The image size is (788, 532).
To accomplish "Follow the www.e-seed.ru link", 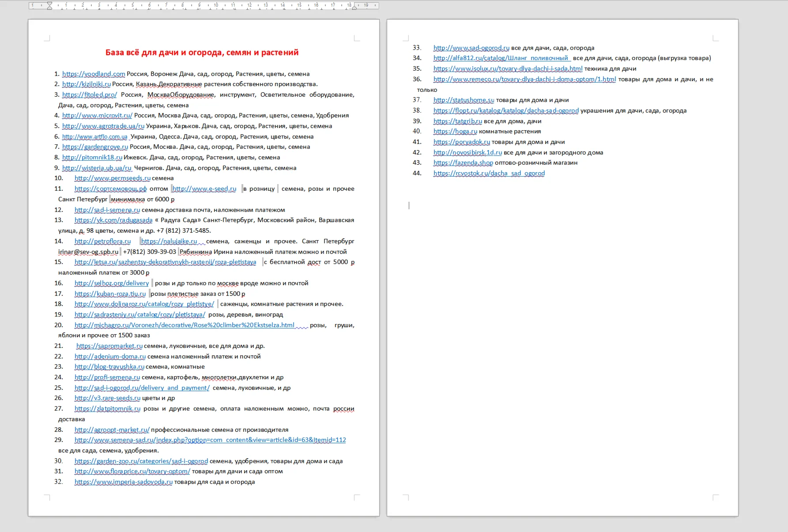I will point(204,189).
